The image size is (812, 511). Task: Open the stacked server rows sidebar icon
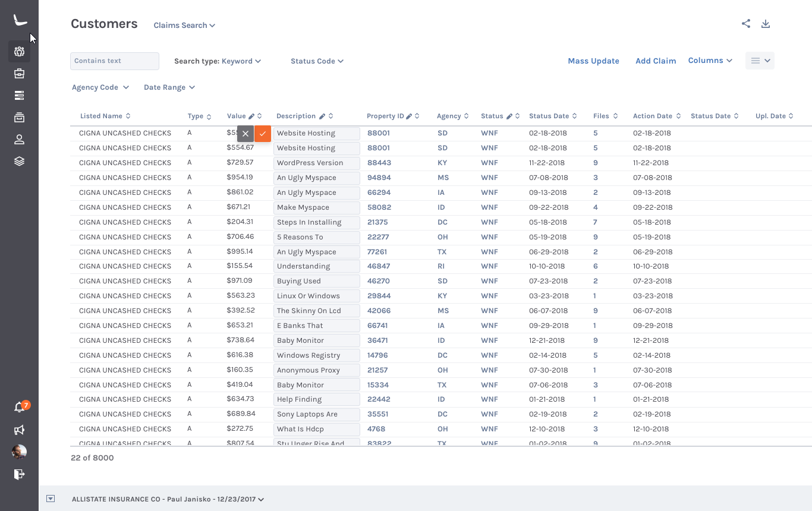(x=20, y=96)
